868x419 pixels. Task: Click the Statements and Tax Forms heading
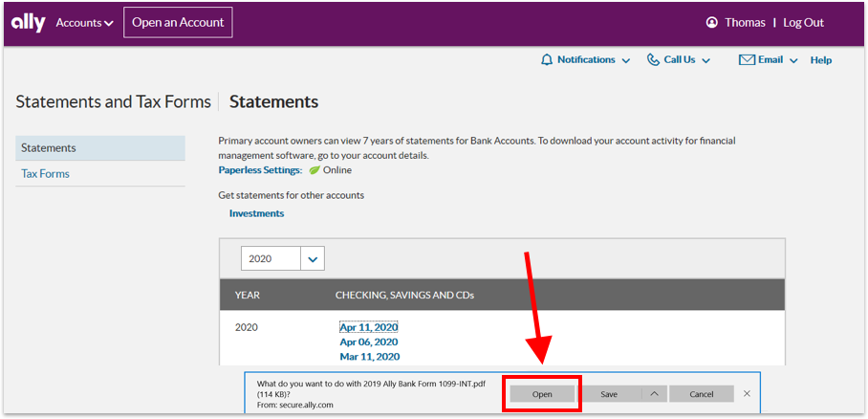pos(113,102)
